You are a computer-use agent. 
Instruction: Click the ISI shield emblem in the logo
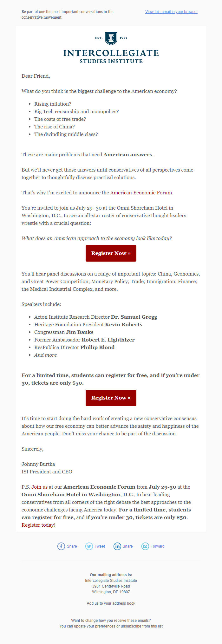(111, 38)
